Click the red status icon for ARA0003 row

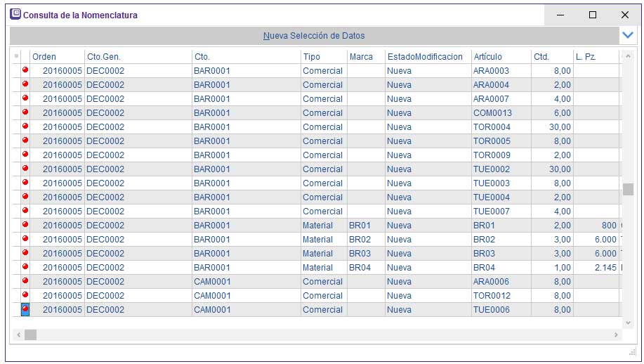point(25,70)
